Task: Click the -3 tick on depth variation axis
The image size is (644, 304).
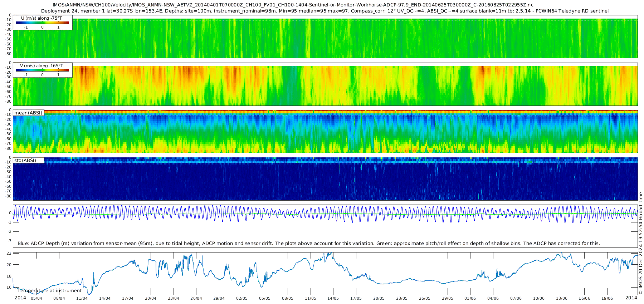Action: tap(10, 241)
